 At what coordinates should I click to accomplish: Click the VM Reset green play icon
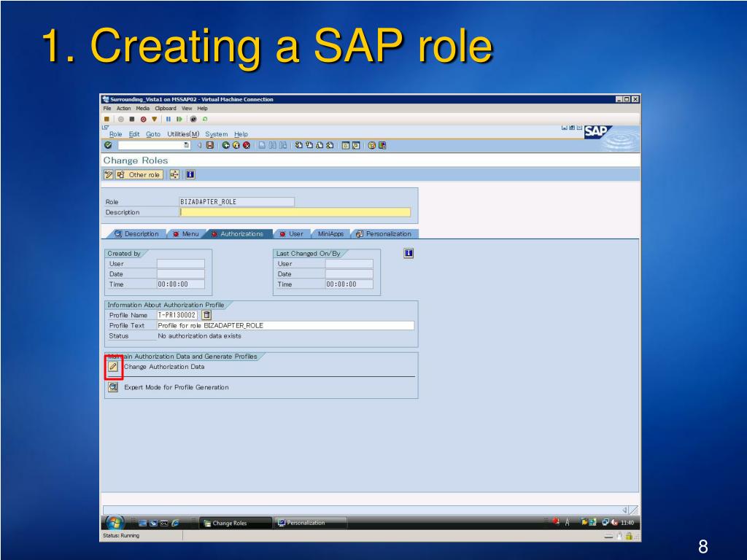179,119
